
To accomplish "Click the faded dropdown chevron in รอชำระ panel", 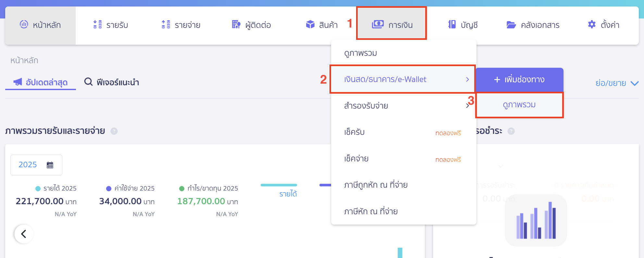I will (x=501, y=166).
